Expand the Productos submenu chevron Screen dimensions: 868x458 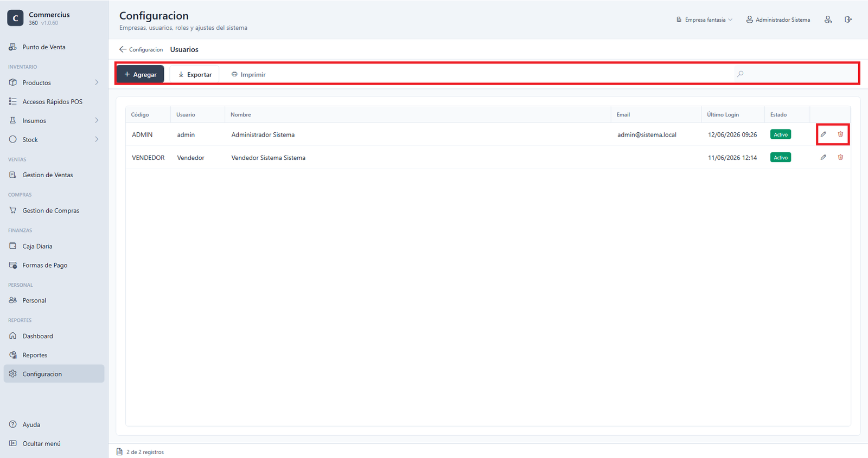point(97,82)
